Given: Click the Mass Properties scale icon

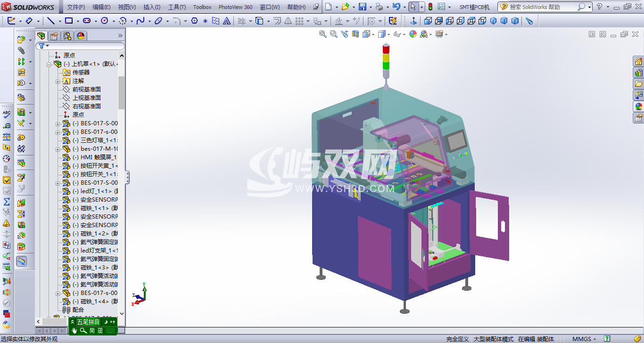Looking at the screenshot, I should point(7,137).
